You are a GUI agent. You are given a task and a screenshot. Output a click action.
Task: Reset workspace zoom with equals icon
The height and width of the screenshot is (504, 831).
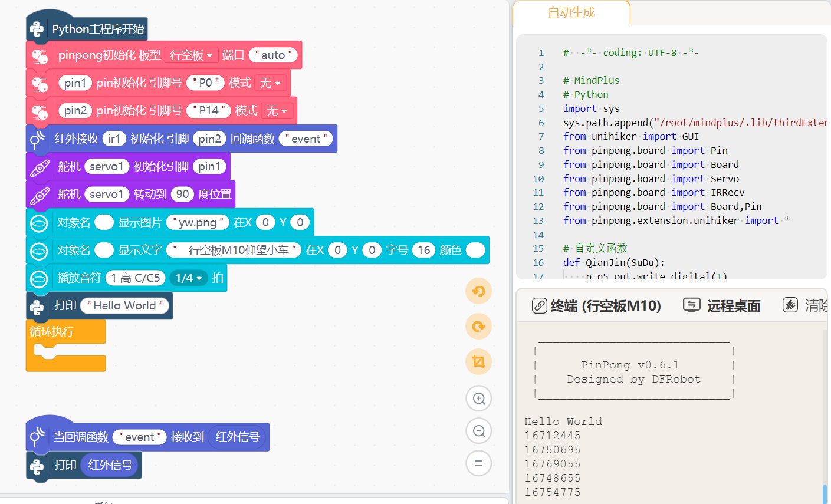coord(478,463)
